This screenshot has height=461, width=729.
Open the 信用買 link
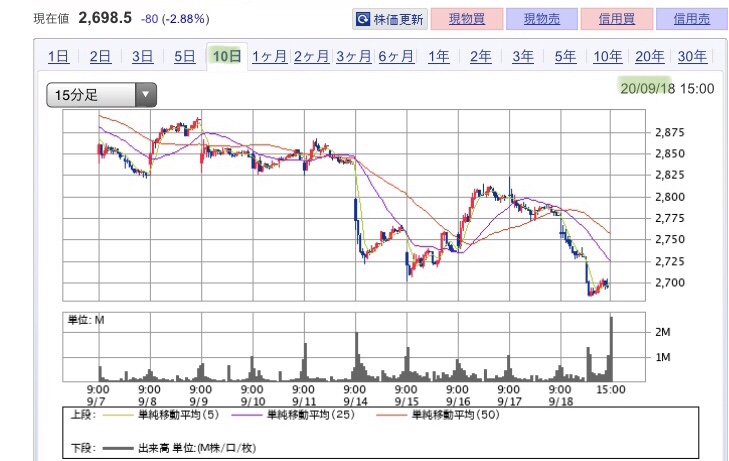pos(616,19)
